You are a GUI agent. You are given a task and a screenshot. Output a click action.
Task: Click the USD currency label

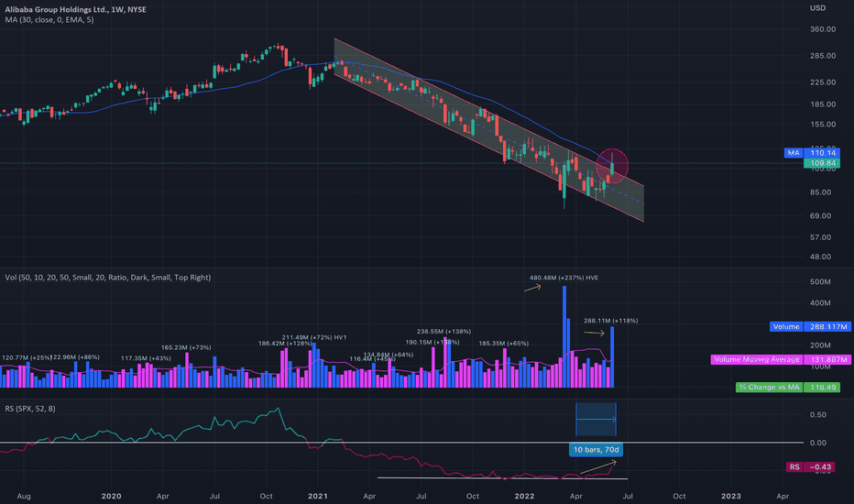point(817,7)
